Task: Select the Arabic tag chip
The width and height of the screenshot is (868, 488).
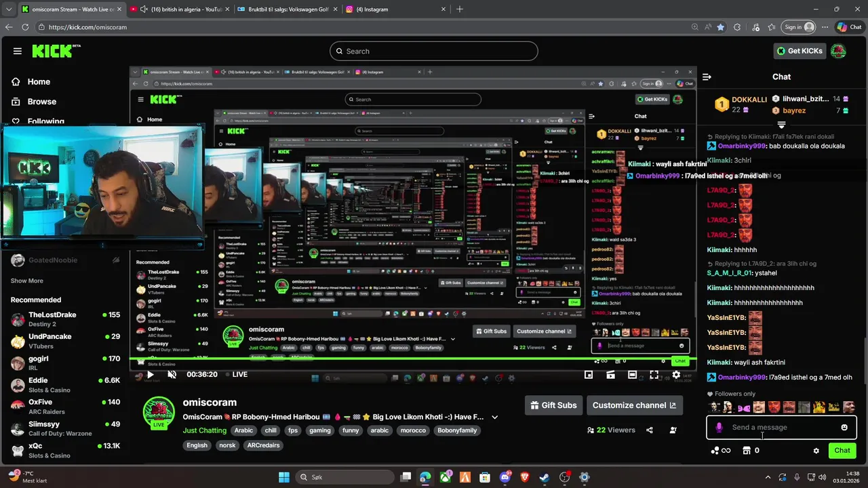Action: point(243,430)
